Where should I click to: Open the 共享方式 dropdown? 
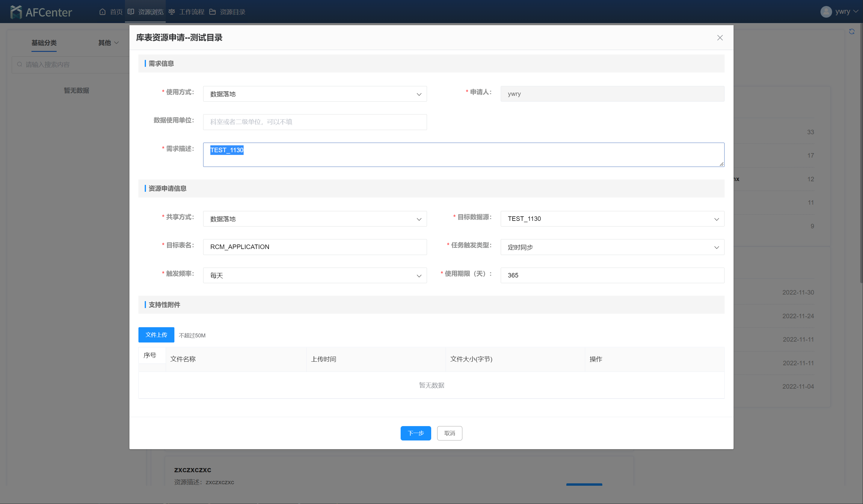315,219
